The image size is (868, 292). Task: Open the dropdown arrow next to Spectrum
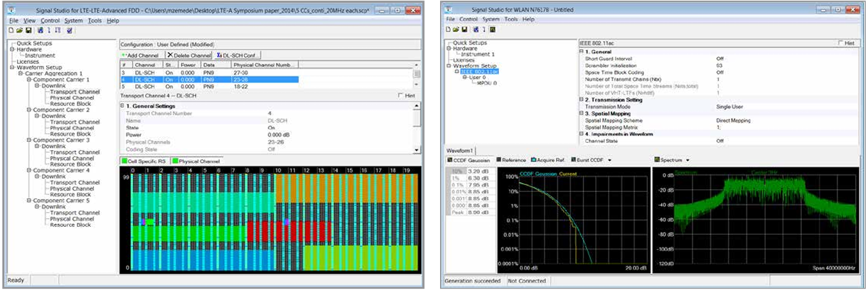pos(688,160)
